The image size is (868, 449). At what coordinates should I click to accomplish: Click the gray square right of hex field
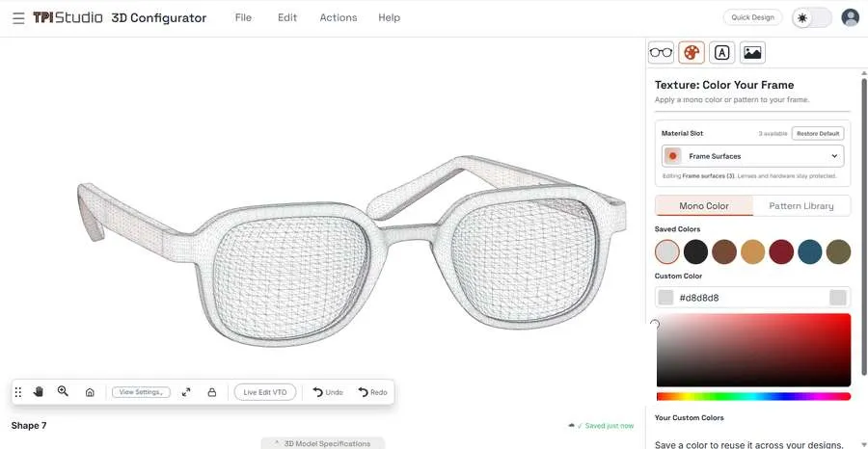tap(838, 298)
